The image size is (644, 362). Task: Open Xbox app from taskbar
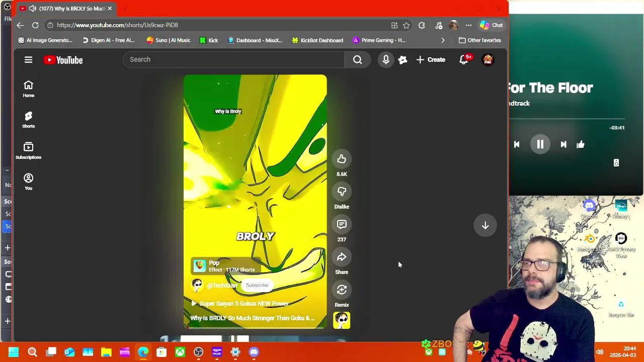coord(180,352)
